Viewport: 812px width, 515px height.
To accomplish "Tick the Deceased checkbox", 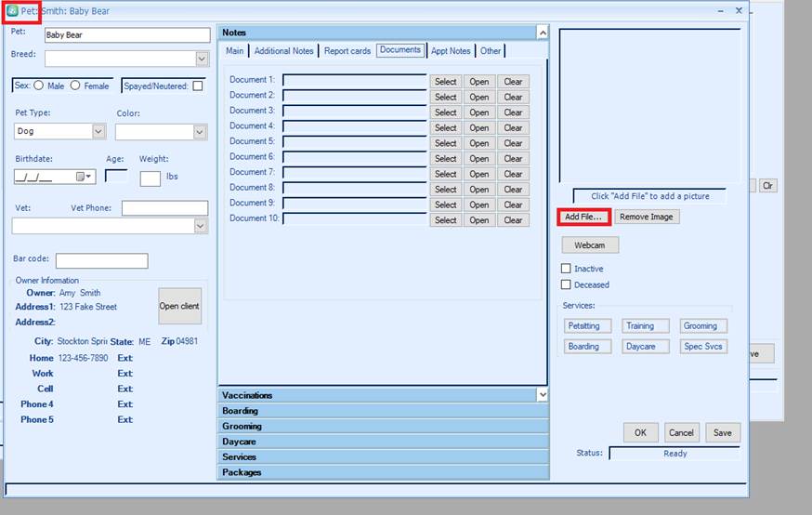I will pos(566,284).
